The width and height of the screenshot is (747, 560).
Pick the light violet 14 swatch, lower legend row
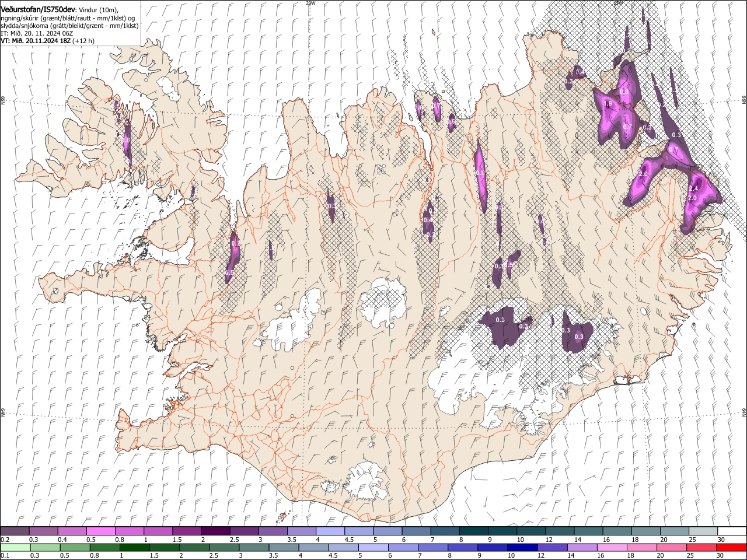(x=582, y=547)
